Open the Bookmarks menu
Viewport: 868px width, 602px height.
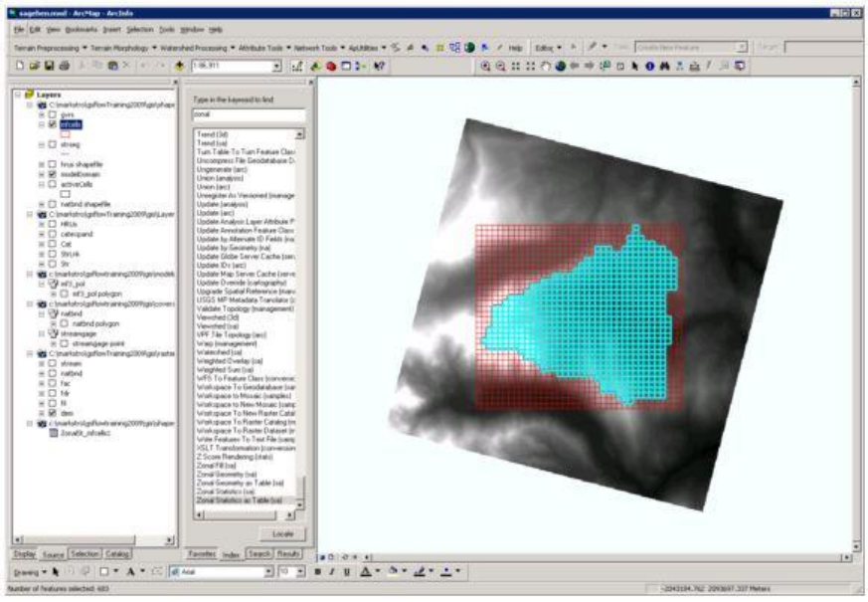coord(82,29)
